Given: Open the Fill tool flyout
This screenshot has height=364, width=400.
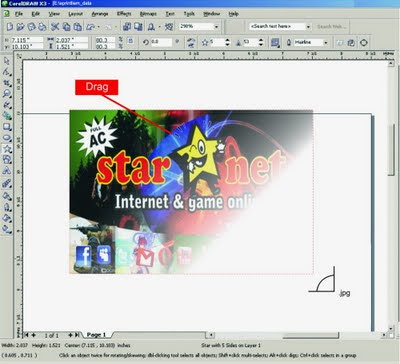Looking at the screenshot, I should tap(7, 218).
